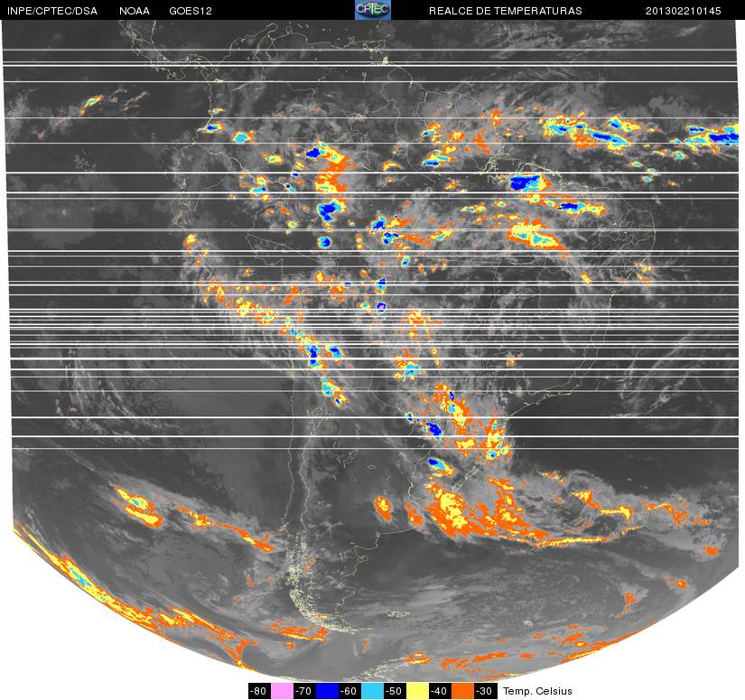745x700 pixels.
Task: Click the GOES12 satellite label
Action: 191,11
